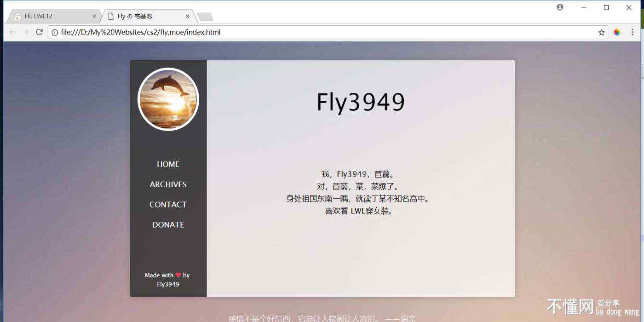Click the quote text at page bottom
Screen dimensions: 644x322
click(x=322, y=318)
